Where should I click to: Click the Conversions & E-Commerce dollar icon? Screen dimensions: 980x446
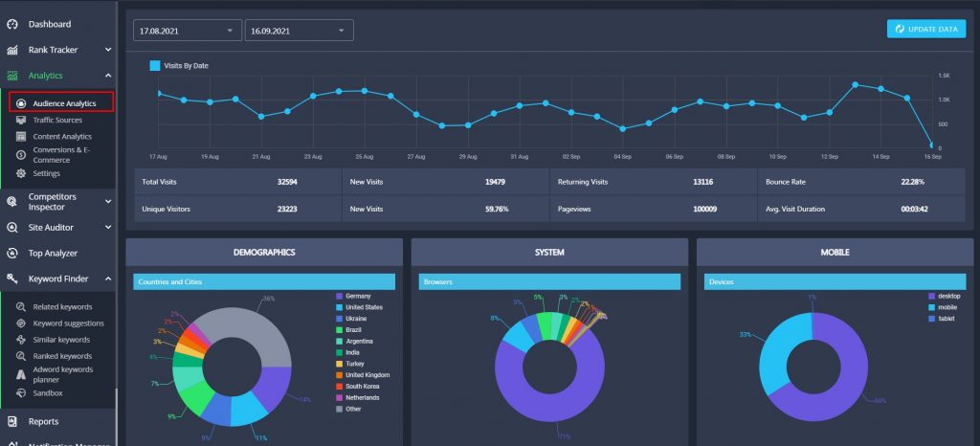point(21,154)
